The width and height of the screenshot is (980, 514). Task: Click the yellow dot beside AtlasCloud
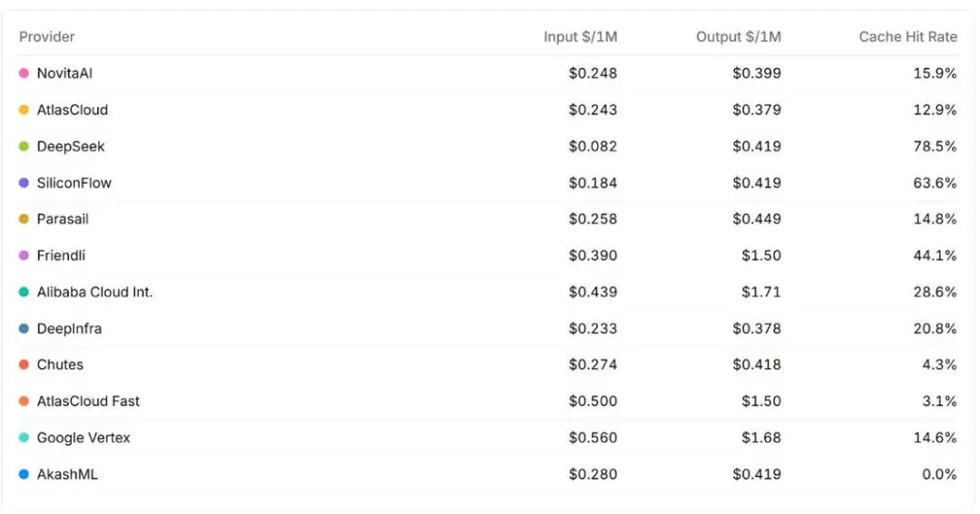click(24, 110)
